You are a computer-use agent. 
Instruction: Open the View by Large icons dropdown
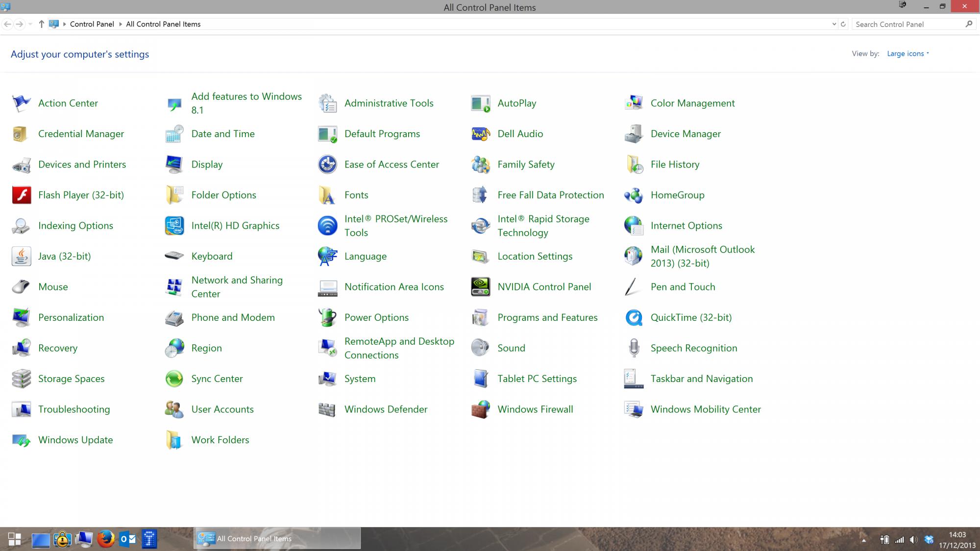[908, 54]
